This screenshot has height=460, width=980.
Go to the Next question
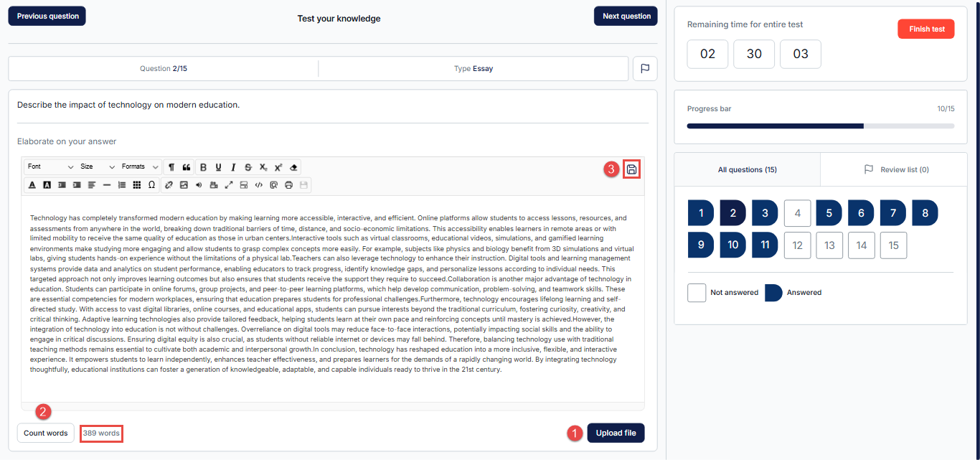click(626, 17)
